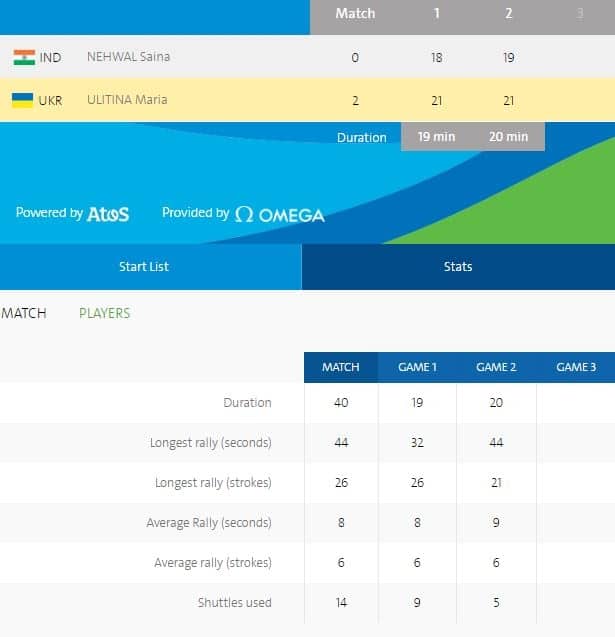
Task: Select the MATCH sub-tab
Action: (x=24, y=313)
